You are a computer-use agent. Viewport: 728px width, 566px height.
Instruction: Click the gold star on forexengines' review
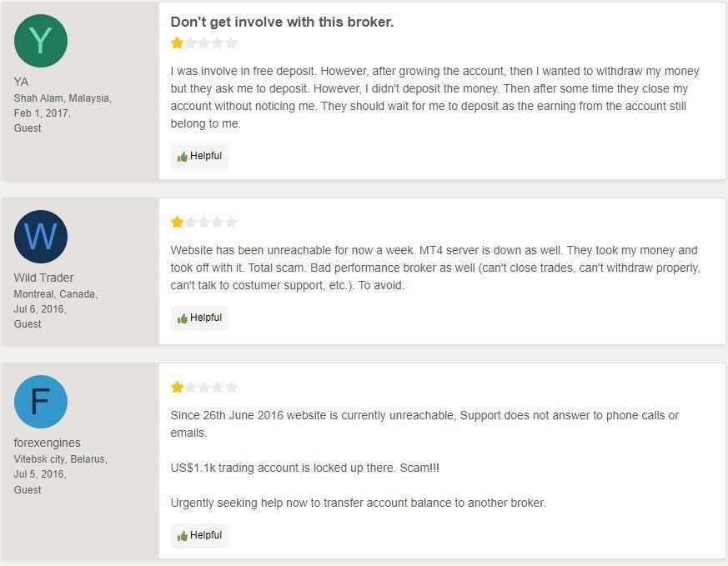[177, 387]
